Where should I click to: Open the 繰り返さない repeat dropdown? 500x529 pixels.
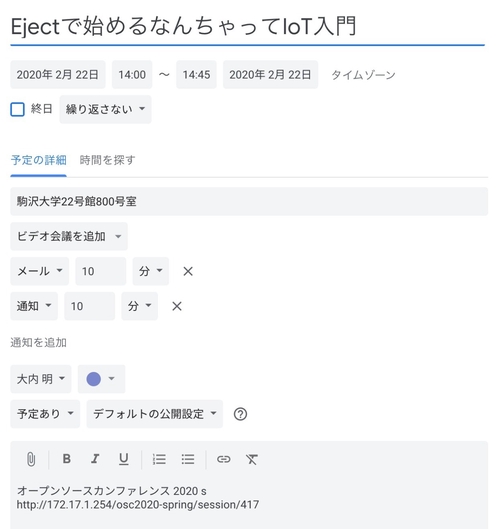[106, 109]
